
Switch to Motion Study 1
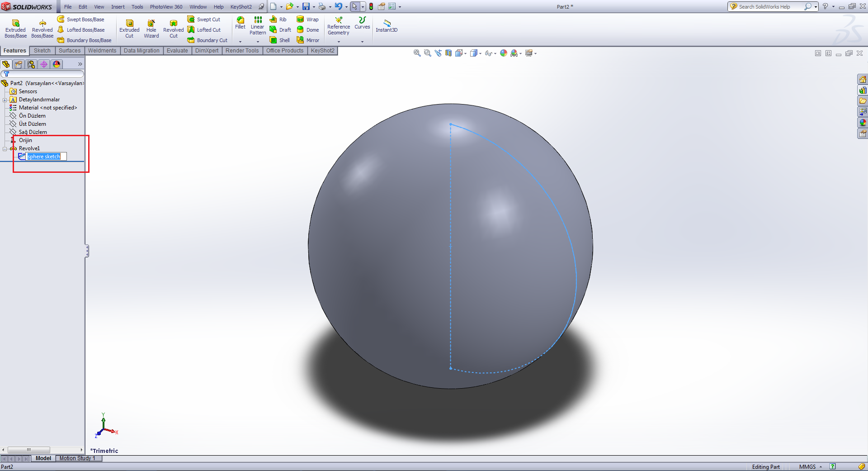tap(77, 458)
